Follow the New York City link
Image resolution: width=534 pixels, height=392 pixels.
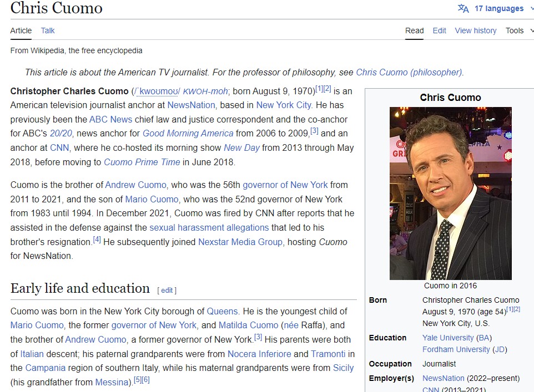click(x=284, y=105)
